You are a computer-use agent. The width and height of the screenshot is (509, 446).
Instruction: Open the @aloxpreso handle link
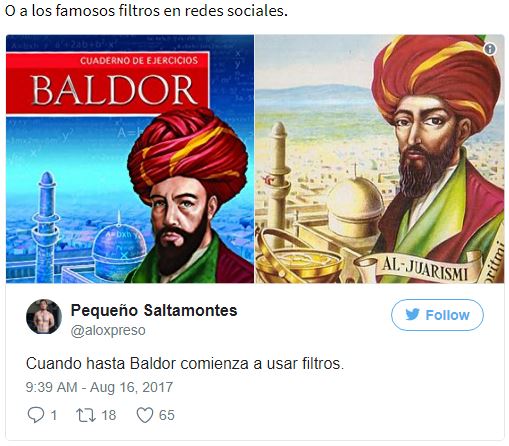tap(108, 330)
